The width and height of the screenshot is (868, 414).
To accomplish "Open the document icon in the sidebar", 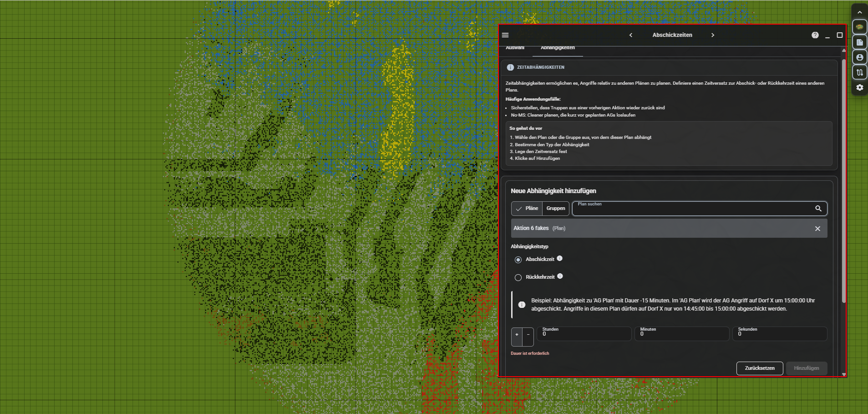I will pyautogui.click(x=859, y=42).
